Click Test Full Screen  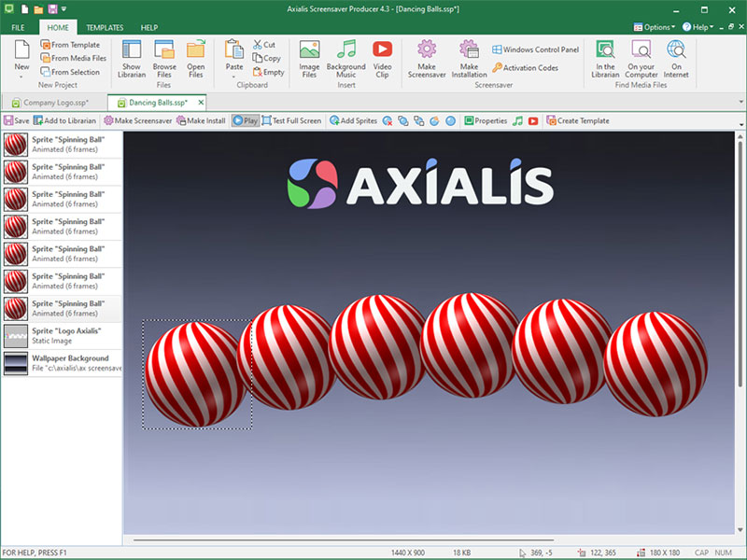coord(291,120)
